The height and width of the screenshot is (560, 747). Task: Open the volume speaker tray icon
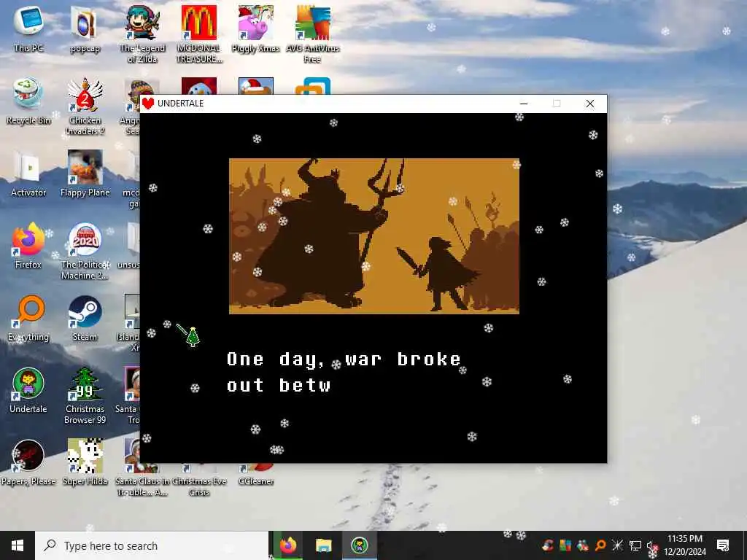coord(651,547)
